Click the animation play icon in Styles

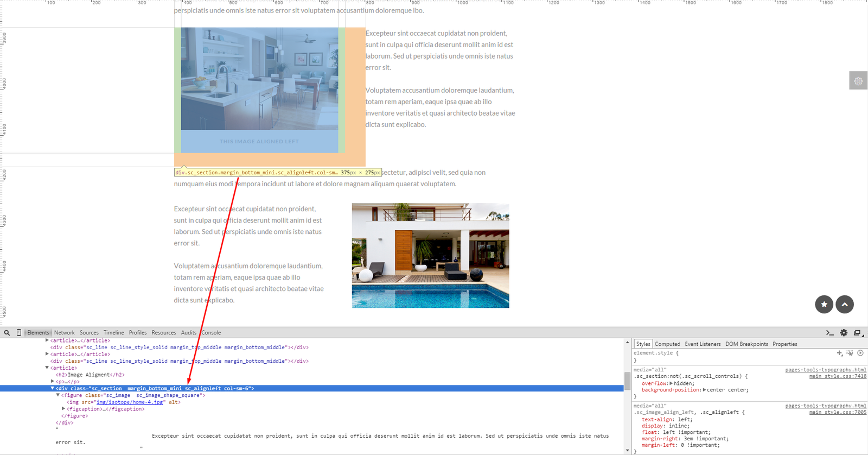point(860,353)
